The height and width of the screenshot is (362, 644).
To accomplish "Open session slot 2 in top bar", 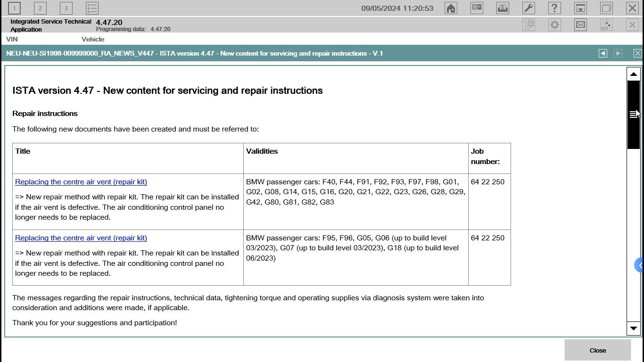I will 40,8.
